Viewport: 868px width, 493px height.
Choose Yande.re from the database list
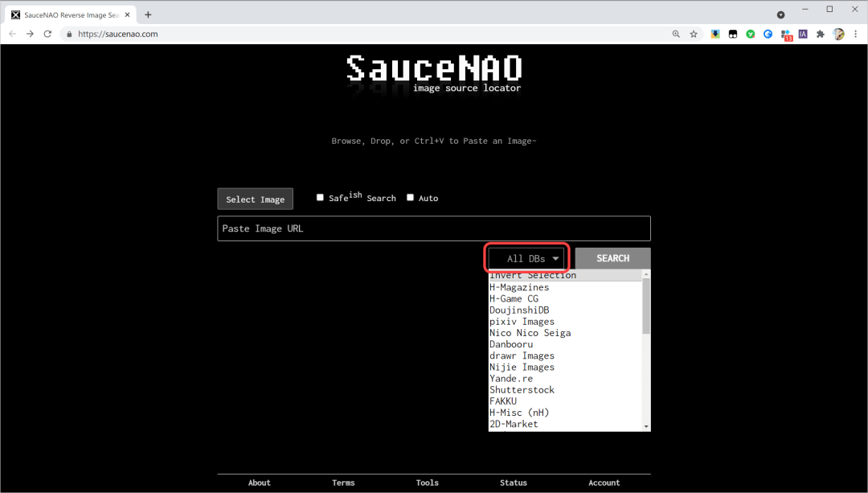[565, 378]
